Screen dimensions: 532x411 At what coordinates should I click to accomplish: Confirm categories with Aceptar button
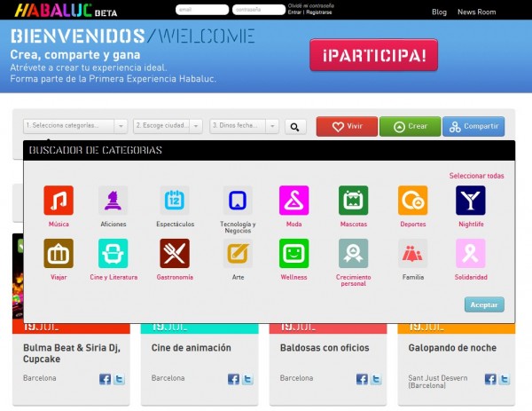click(484, 304)
